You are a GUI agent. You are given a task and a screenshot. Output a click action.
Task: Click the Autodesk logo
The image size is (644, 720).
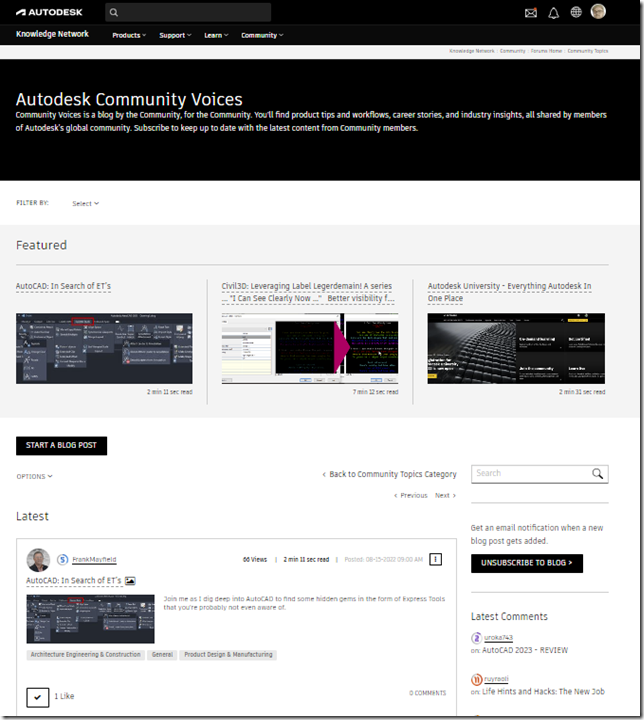pyautogui.click(x=49, y=12)
